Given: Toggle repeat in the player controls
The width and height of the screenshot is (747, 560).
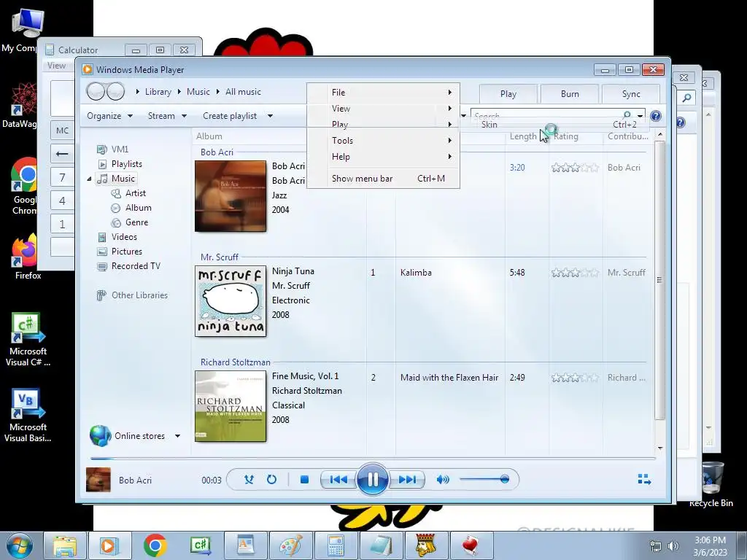Looking at the screenshot, I should [271, 480].
